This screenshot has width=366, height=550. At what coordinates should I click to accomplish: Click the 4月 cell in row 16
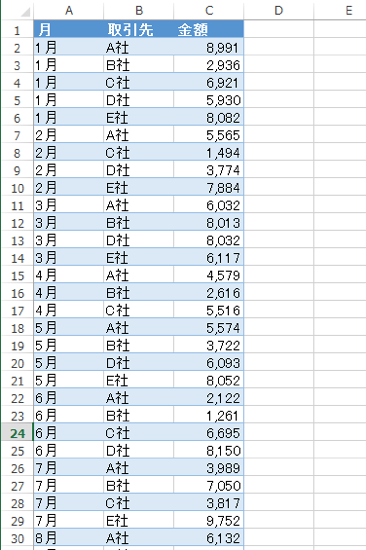tap(69, 293)
